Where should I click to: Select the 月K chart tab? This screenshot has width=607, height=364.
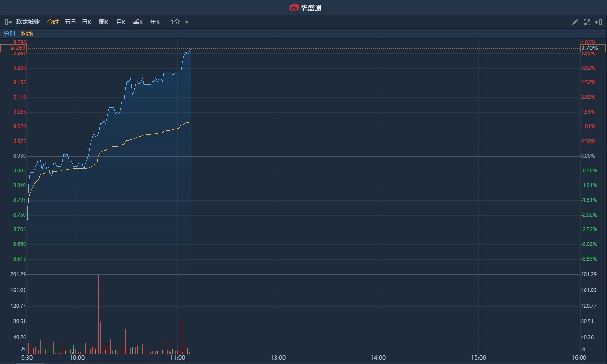[x=121, y=22]
